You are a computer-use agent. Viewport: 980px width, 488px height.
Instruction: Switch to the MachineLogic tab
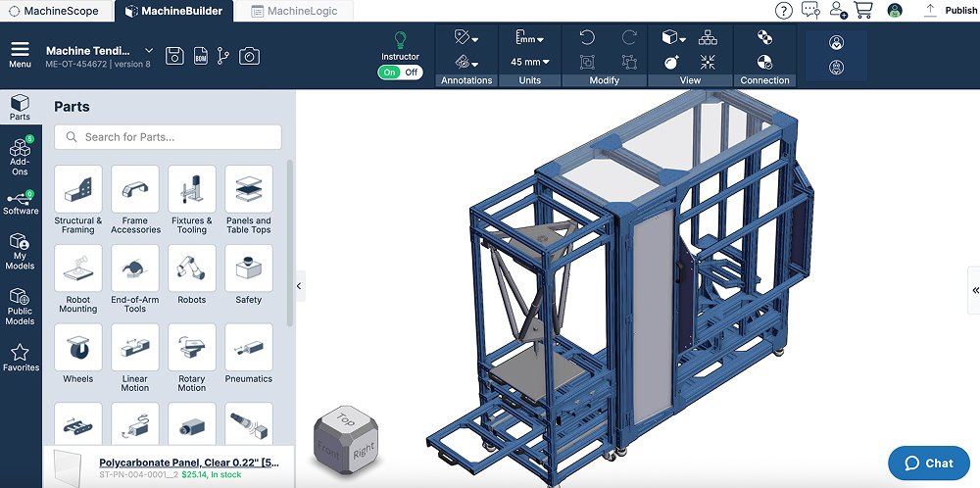coord(294,11)
